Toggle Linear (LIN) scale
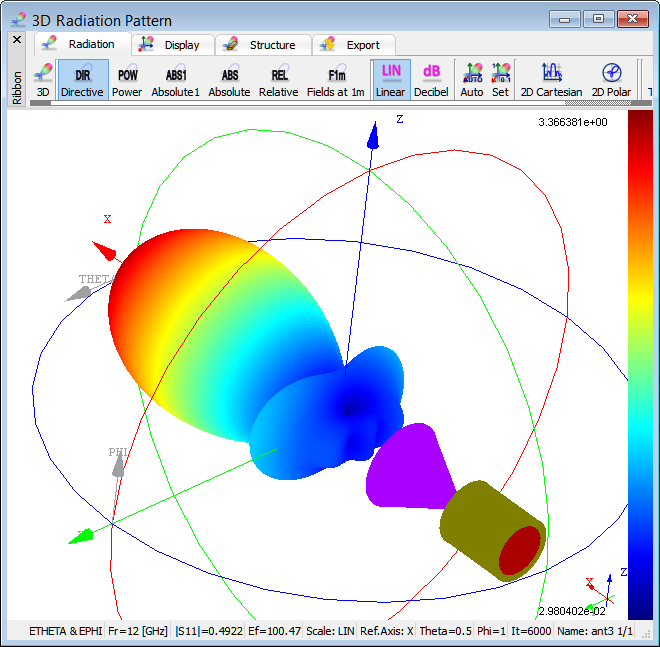This screenshot has height=647, width=660. 391,79
